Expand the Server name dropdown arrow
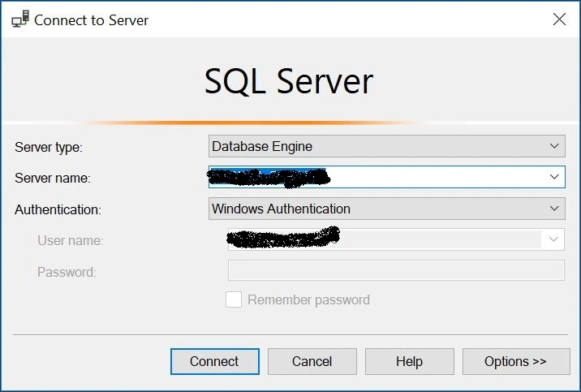The height and width of the screenshot is (392, 581). pos(554,177)
